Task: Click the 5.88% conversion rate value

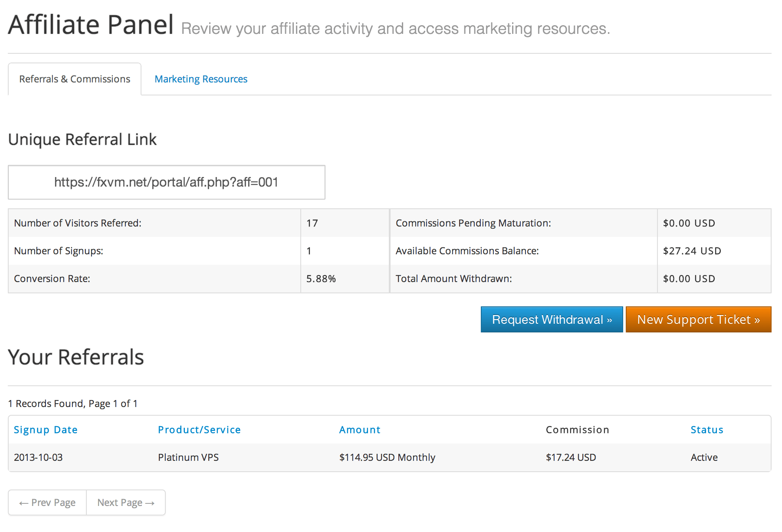Action: click(x=321, y=279)
